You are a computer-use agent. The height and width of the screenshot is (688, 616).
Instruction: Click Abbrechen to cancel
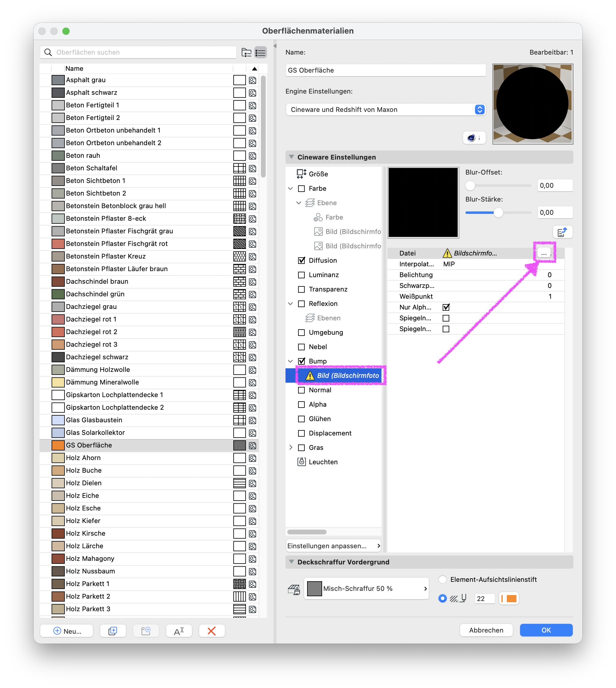click(x=486, y=630)
